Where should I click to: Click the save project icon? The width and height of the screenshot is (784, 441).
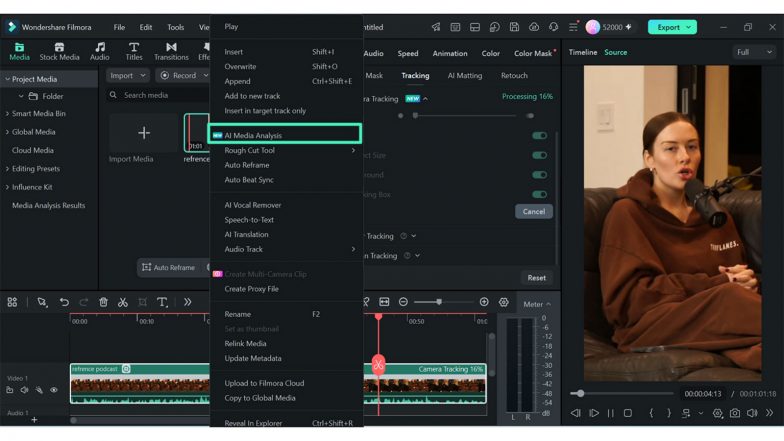514,27
